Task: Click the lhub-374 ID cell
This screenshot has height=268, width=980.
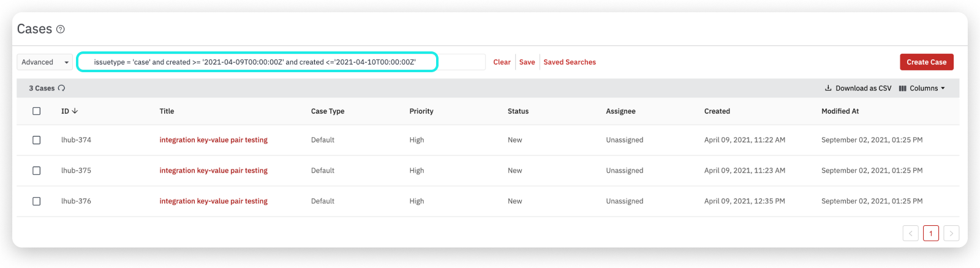Action: click(x=76, y=140)
